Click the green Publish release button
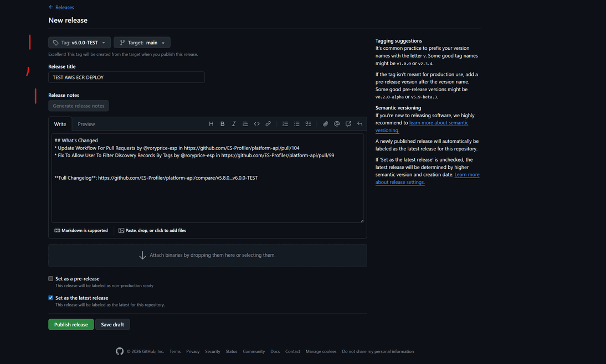Viewport: 606px width, 364px height. click(71, 325)
